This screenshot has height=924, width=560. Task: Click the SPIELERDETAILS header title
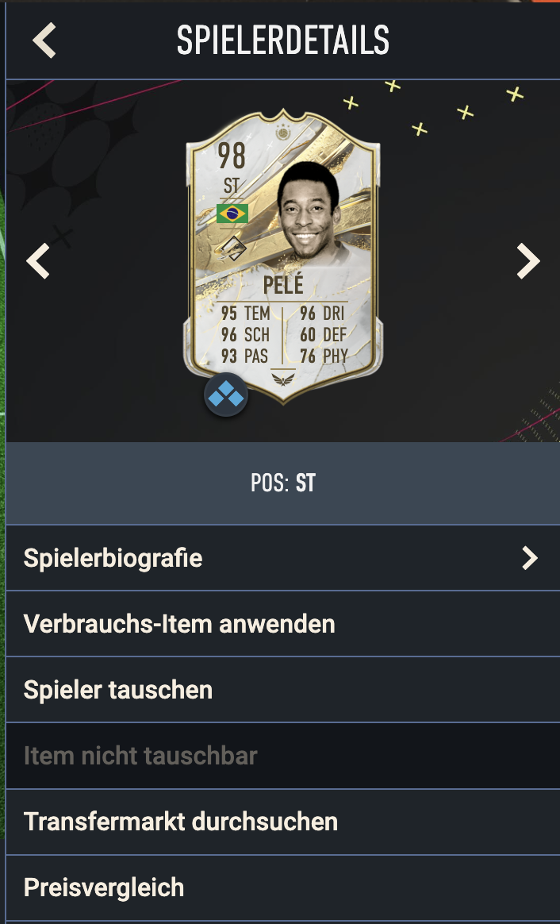point(283,40)
